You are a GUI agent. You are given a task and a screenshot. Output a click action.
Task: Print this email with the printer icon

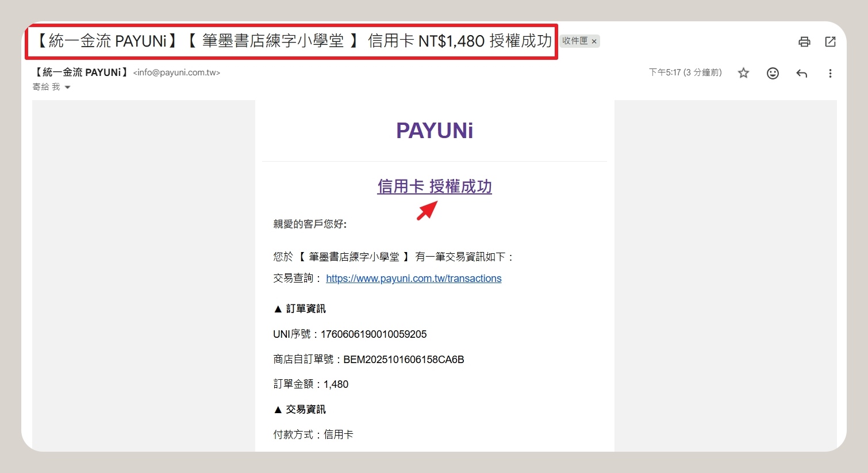tap(804, 41)
